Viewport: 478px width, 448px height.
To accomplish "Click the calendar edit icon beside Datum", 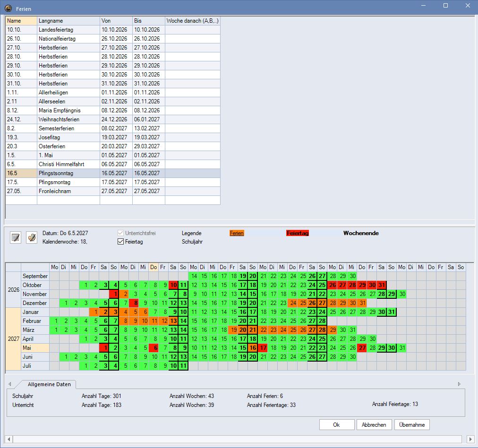I will click(x=16, y=237).
